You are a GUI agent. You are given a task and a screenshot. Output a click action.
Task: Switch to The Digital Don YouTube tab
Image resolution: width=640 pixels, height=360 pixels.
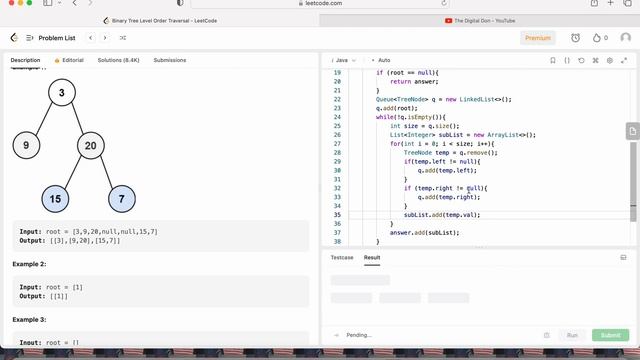pos(480,20)
